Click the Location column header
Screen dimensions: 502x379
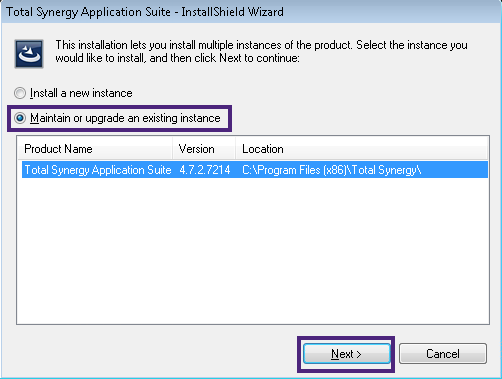tap(362, 149)
